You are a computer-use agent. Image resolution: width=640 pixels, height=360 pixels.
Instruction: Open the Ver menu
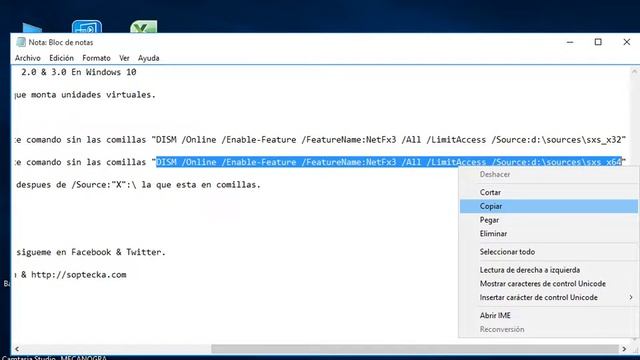[x=124, y=58]
